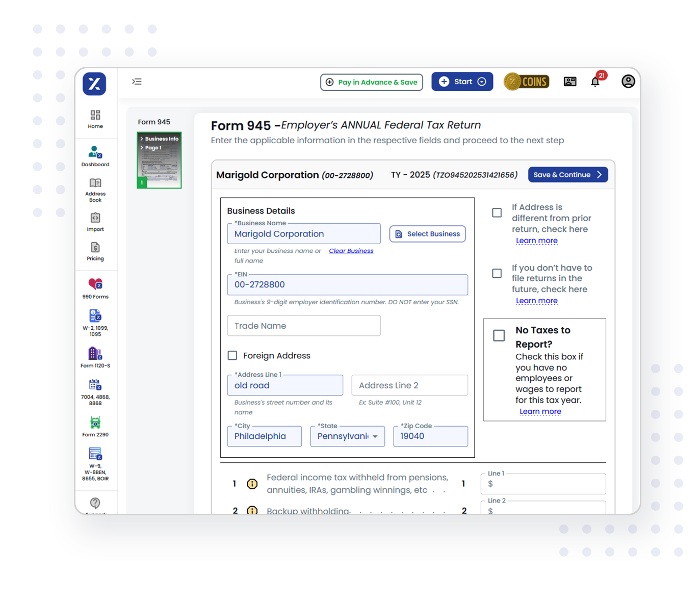Check the No Taxes to Report box
Screen dimensions: 700x604
tap(499, 335)
